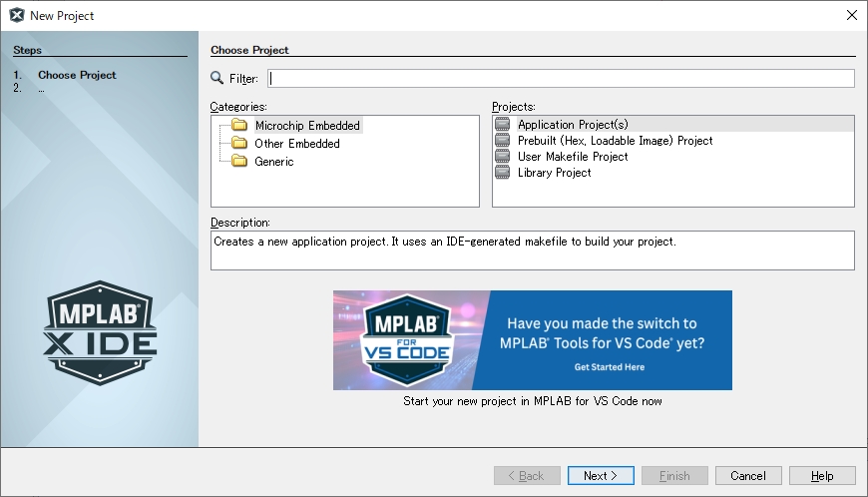Click the Other Embedded folder icon
The height and width of the screenshot is (497, 868).
pyautogui.click(x=238, y=144)
